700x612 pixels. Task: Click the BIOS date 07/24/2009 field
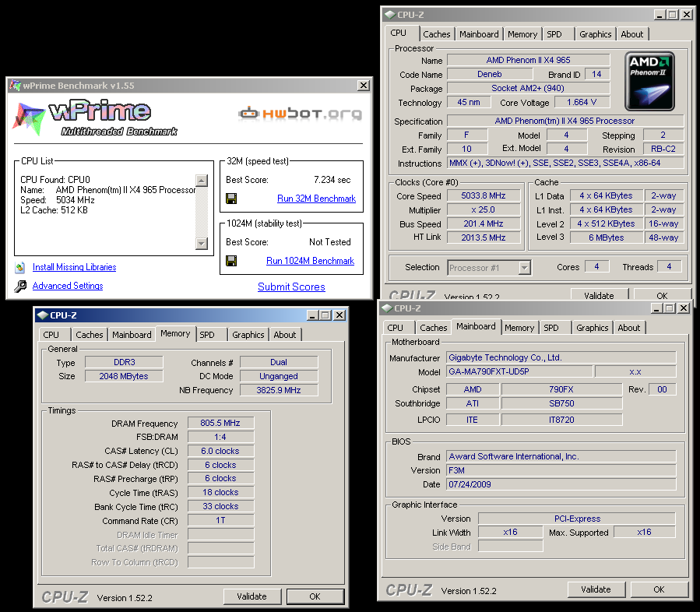(x=561, y=484)
